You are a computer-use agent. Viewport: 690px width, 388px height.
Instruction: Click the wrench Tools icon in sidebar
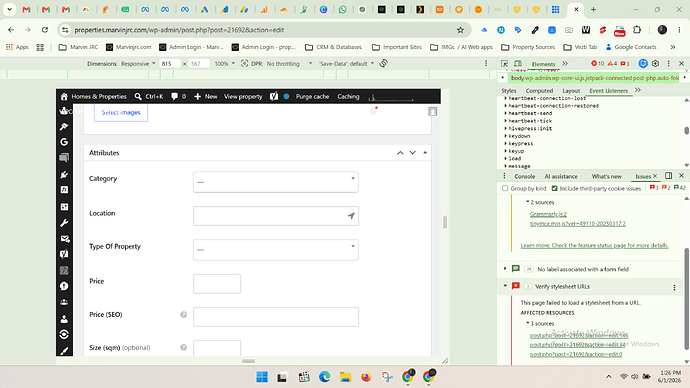click(64, 223)
